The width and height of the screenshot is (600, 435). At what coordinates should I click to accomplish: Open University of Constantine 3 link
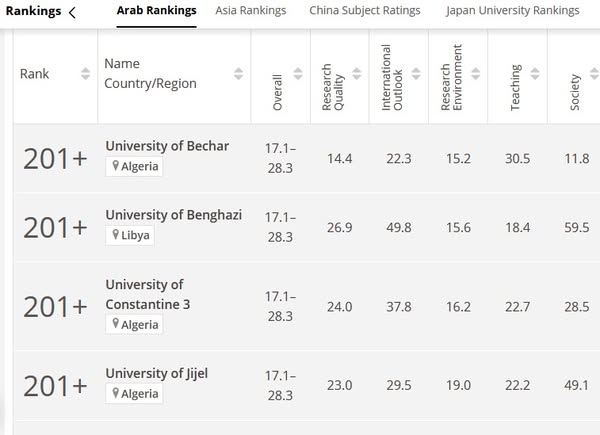[148, 294]
